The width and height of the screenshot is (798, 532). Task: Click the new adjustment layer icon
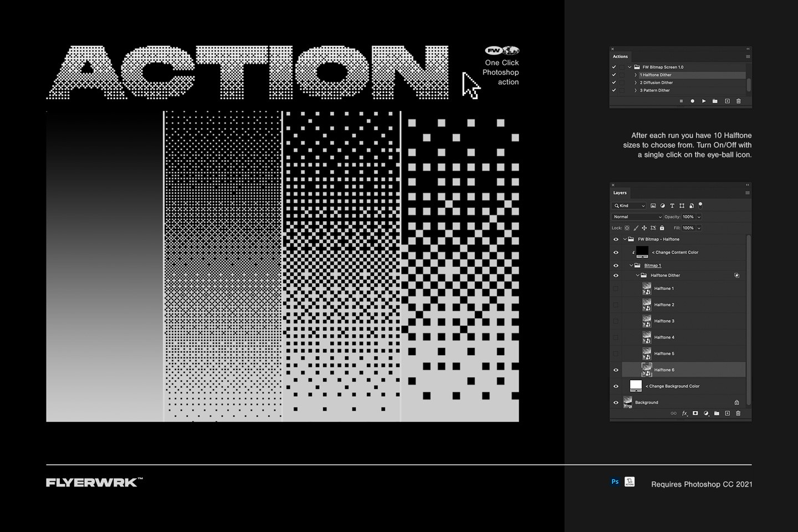pos(705,413)
